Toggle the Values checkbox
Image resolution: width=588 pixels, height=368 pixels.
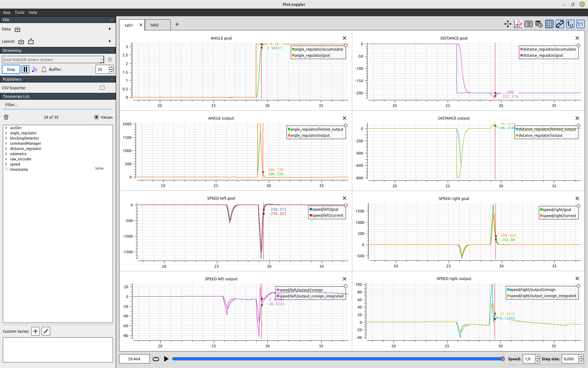tap(96, 117)
